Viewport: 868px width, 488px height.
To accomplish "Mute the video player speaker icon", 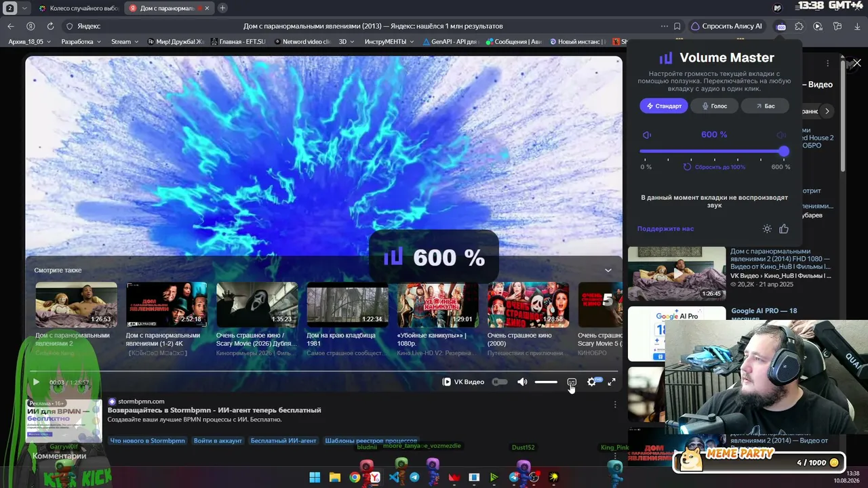I will tap(522, 382).
